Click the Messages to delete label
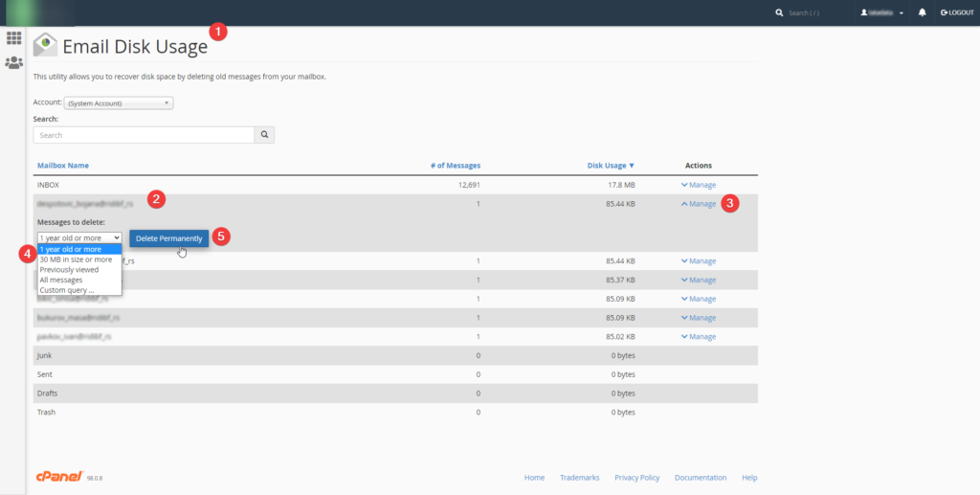Screen dimensions: 980x495 coord(71,222)
